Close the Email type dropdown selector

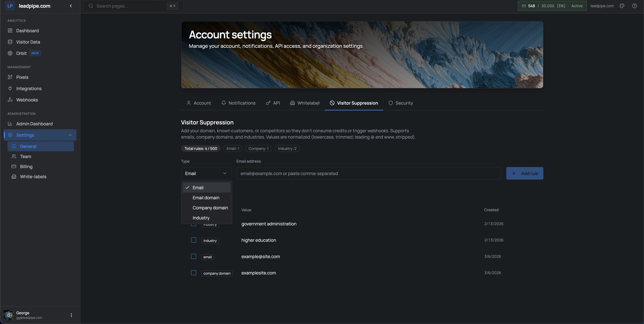[206, 173]
